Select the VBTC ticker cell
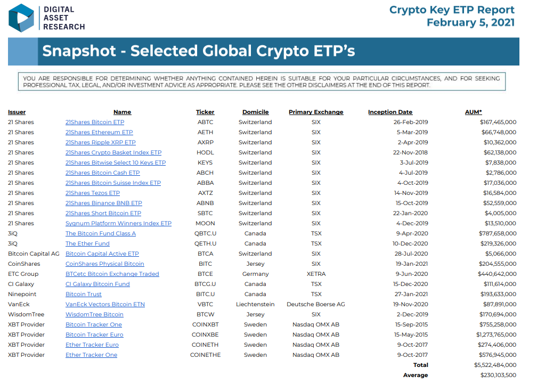 (x=205, y=304)
